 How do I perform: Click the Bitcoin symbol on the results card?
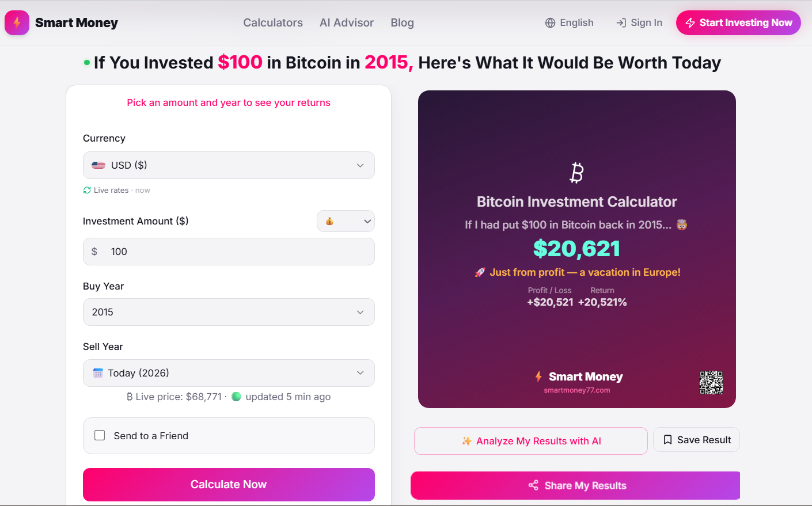point(576,173)
